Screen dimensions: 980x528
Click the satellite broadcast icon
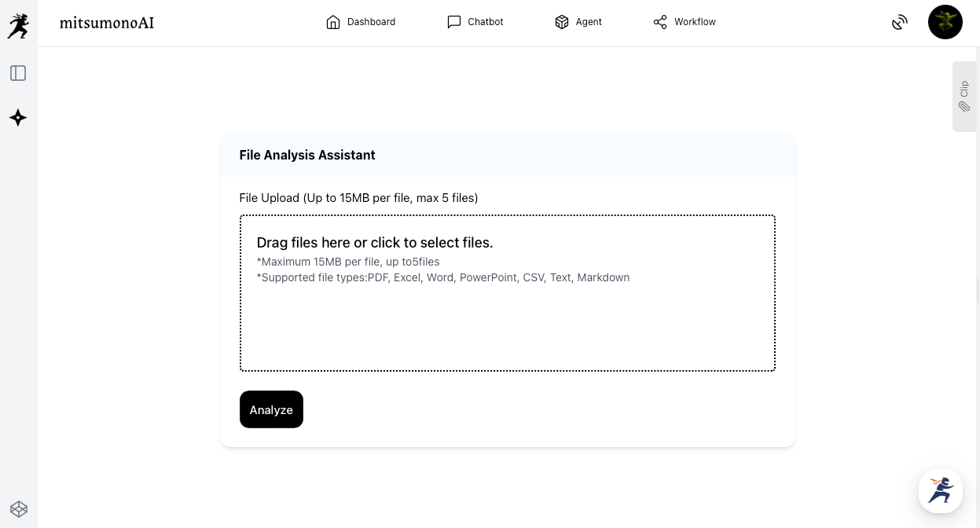point(900,23)
